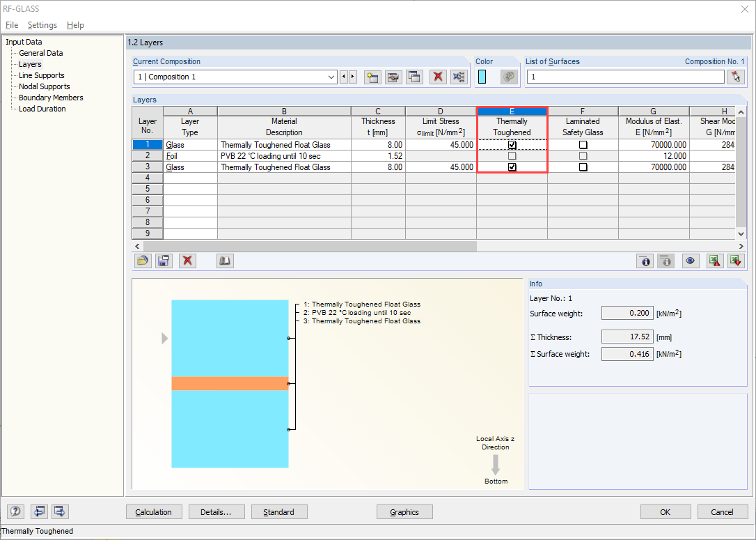Open the File menu

[12, 25]
